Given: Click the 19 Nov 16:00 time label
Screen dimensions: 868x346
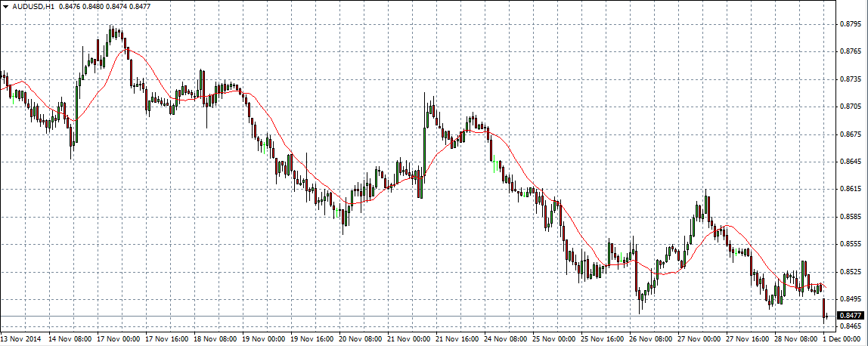Looking at the screenshot, I should (x=310, y=340).
